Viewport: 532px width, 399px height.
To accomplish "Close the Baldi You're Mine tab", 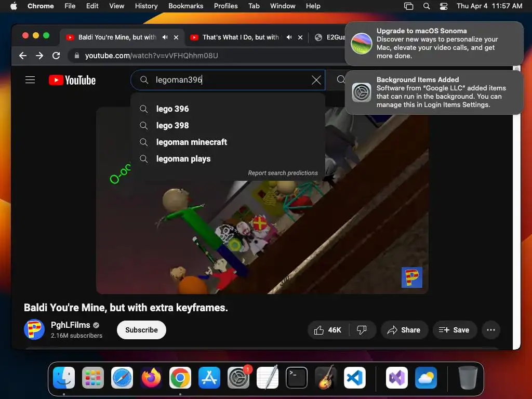I will pos(176,37).
